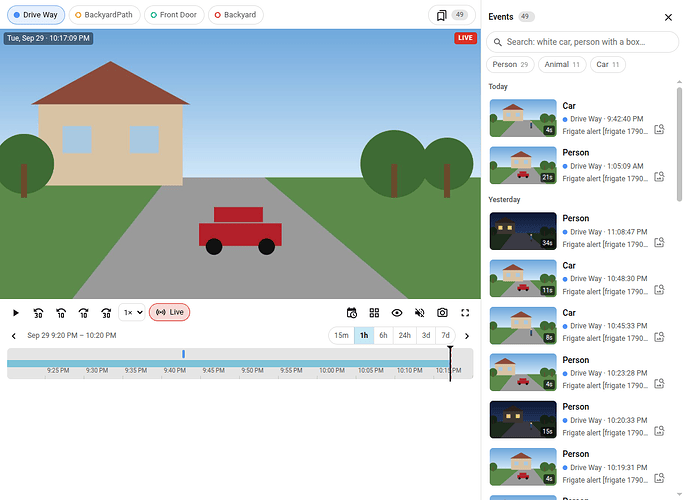
Task: Click the Sep 29 9:20 PM range label
Action: [72, 336]
